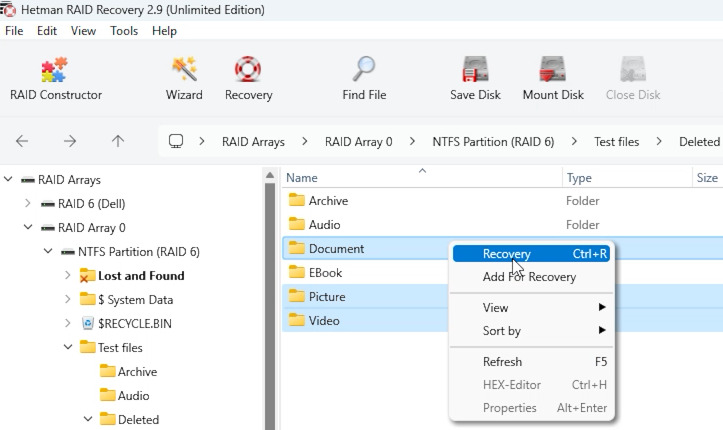Navigate to RAID Array 0 in breadcrumb
This screenshot has height=430, width=723.
pyautogui.click(x=358, y=141)
